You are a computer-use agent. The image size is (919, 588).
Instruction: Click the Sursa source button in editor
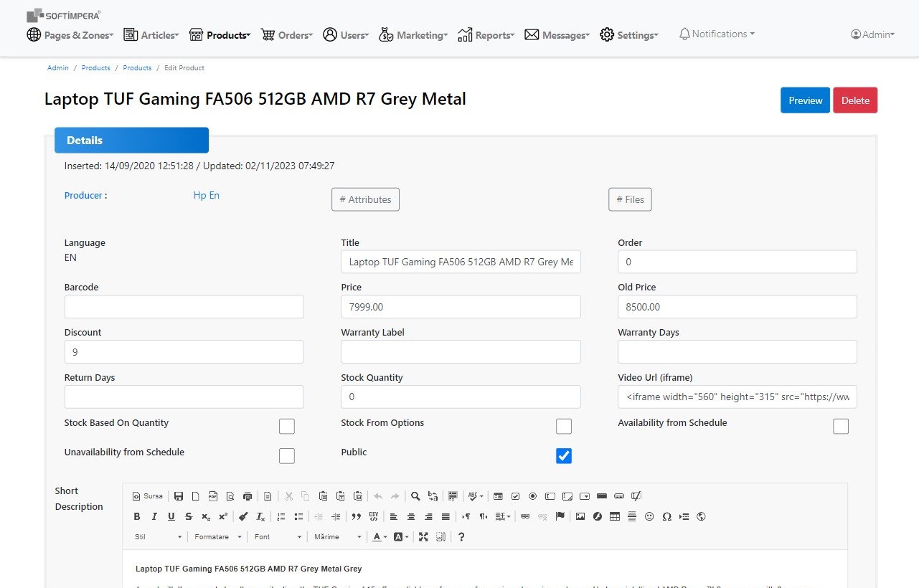[x=147, y=496]
